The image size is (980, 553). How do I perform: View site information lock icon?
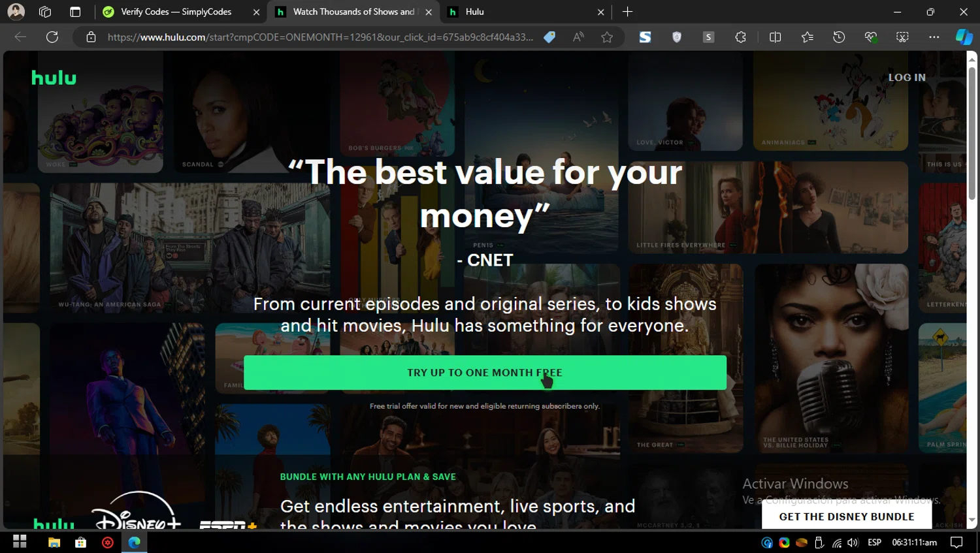(x=91, y=37)
